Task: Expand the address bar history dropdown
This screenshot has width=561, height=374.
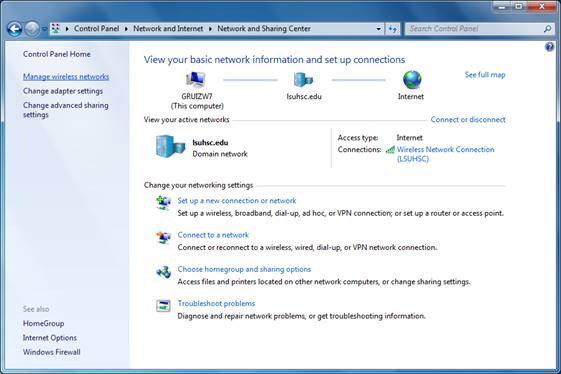Action: click(379, 29)
